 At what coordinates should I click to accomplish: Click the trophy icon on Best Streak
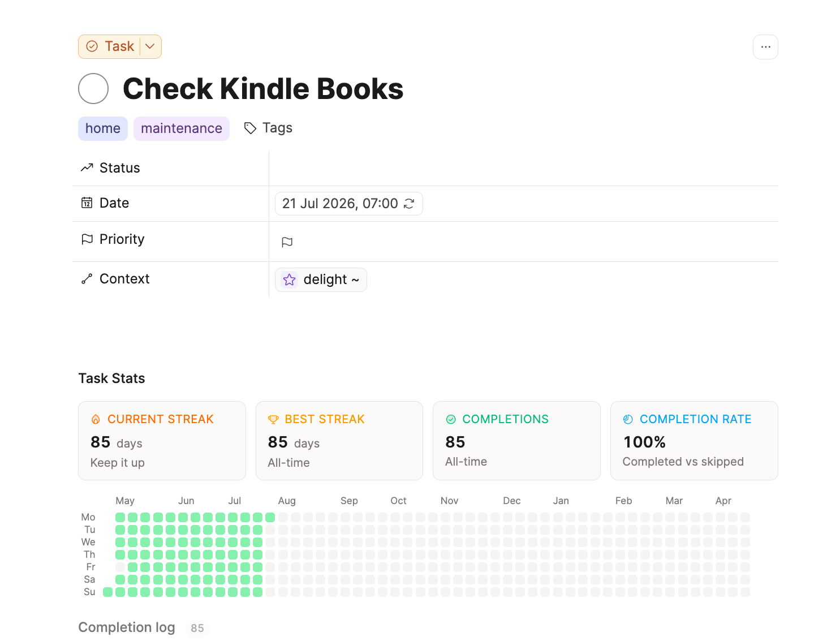pyautogui.click(x=273, y=419)
